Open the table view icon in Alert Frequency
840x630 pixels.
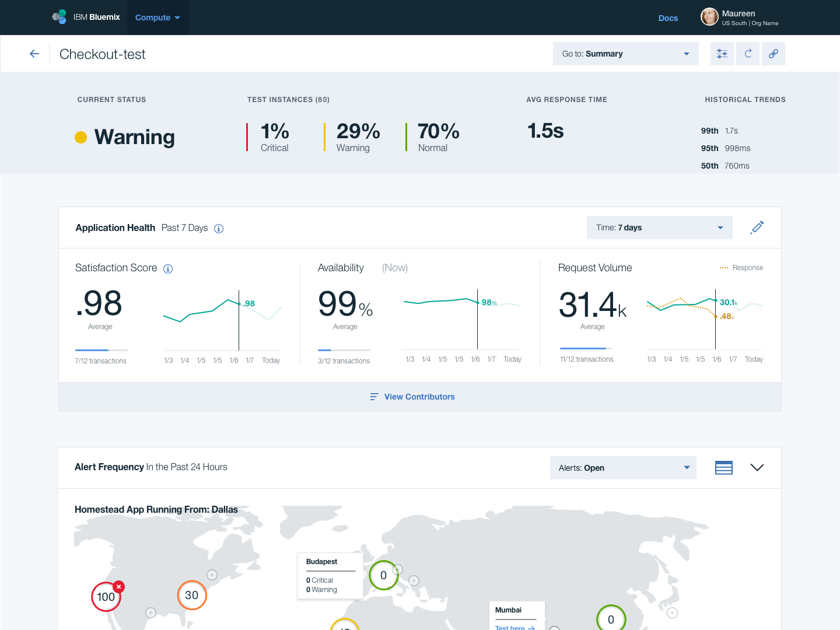coord(723,467)
